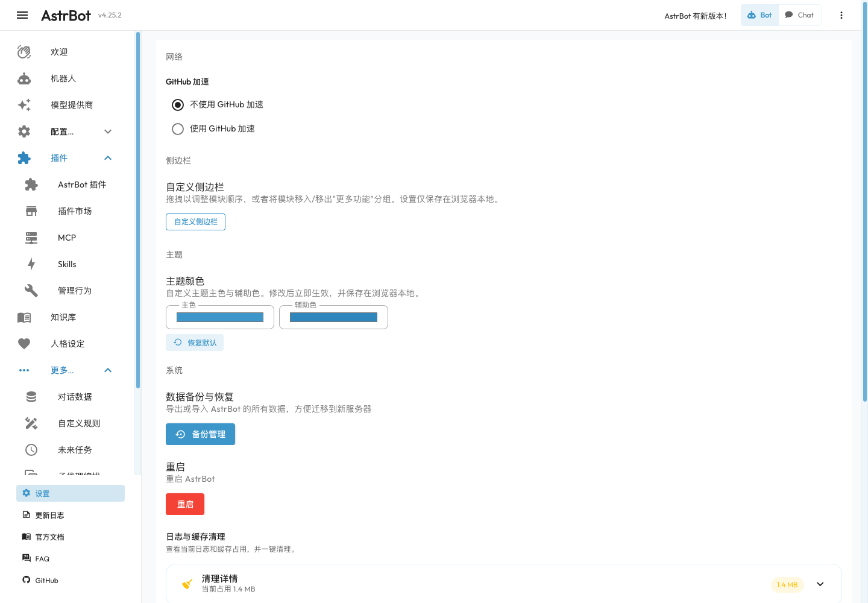Click the wrench icon for 管理行为
Image resolution: width=868 pixels, height=603 pixels.
click(x=31, y=291)
